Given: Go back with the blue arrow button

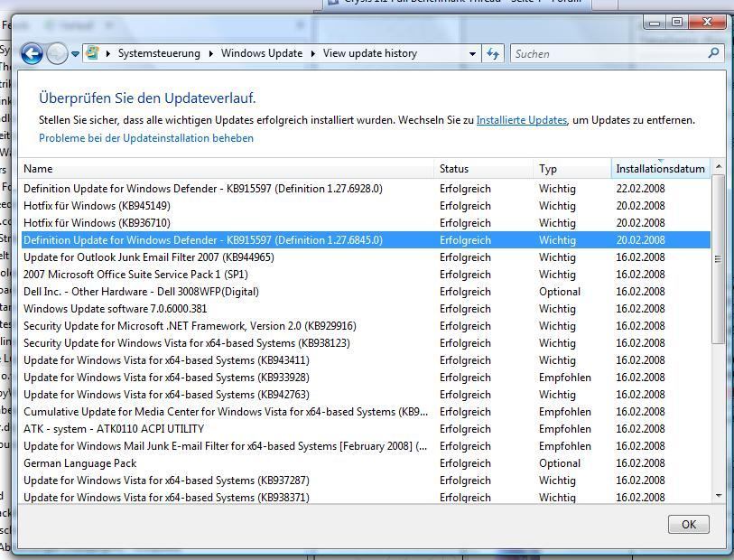Looking at the screenshot, I should pyautogui.click(x=32, y=54).
